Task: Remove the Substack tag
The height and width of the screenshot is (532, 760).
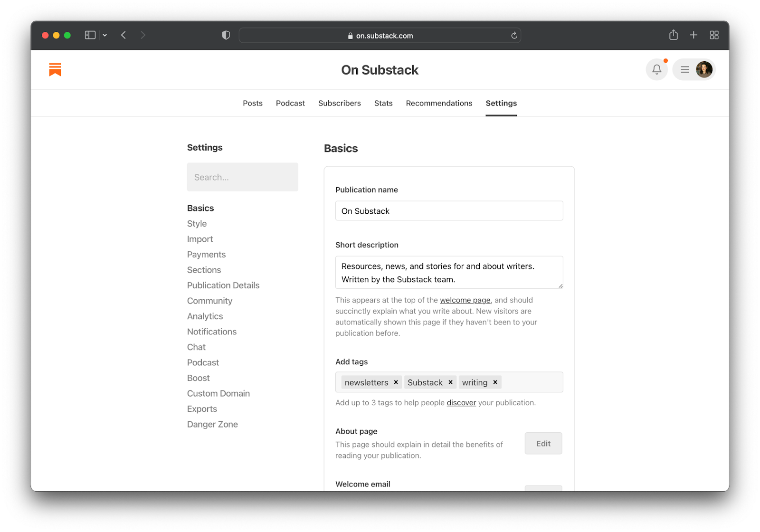Action: 450,382
